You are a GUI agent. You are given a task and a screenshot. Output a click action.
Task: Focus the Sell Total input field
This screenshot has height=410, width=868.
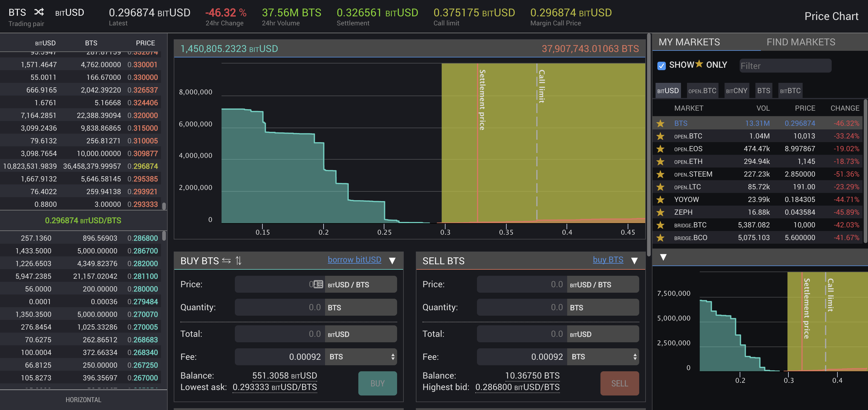click(522, 334)
